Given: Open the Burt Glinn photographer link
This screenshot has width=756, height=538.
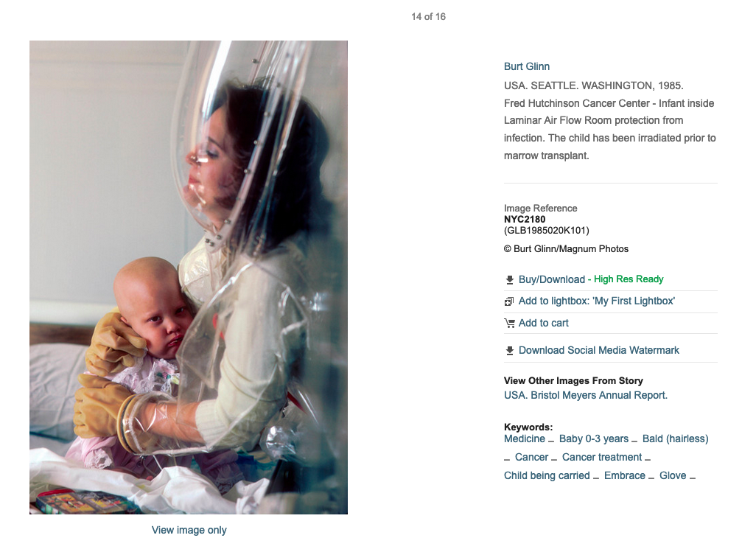Looking at the screenshot, I should [x=527, y=66].
